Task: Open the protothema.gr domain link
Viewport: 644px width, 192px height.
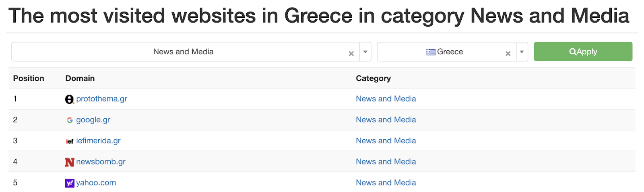Action: point(101,99)
